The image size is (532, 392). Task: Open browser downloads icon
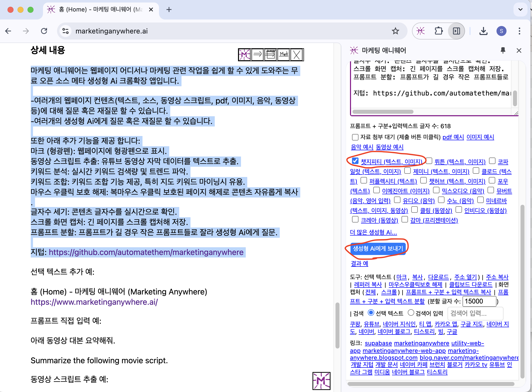483,31
